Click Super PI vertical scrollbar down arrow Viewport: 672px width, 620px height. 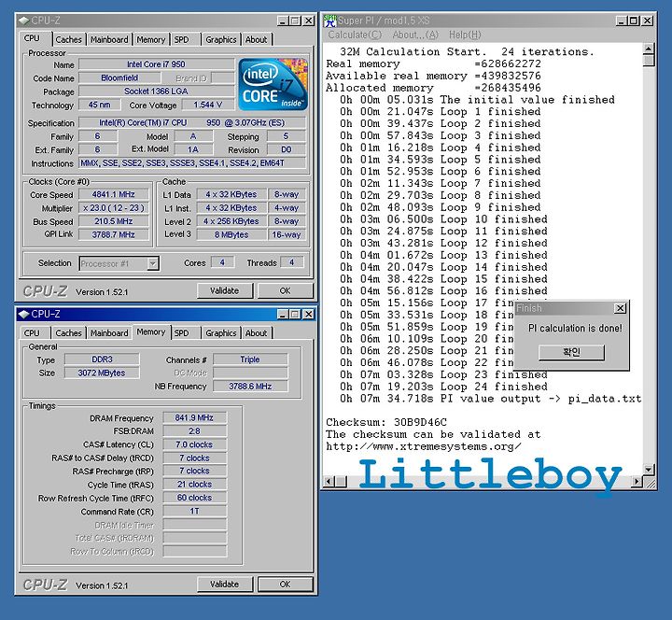click(649, 470)
